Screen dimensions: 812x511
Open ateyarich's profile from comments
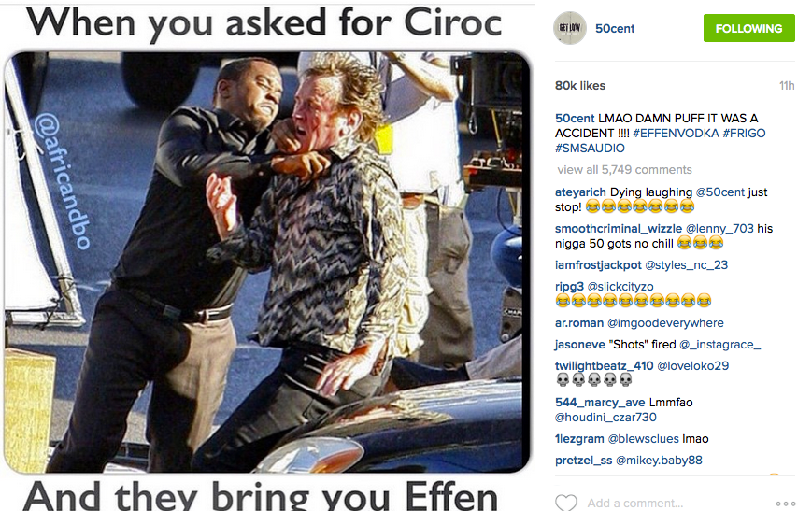pos(580,192)
